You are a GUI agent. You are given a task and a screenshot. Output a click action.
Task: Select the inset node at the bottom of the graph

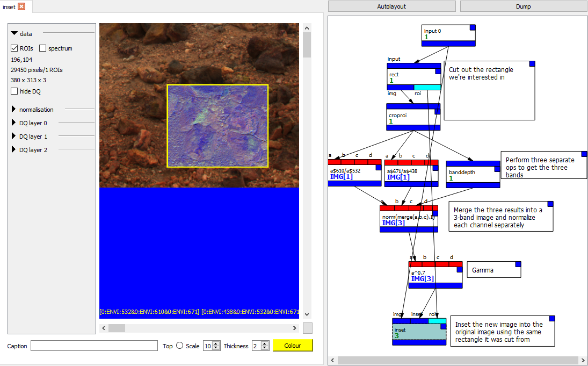click(416, 332)
